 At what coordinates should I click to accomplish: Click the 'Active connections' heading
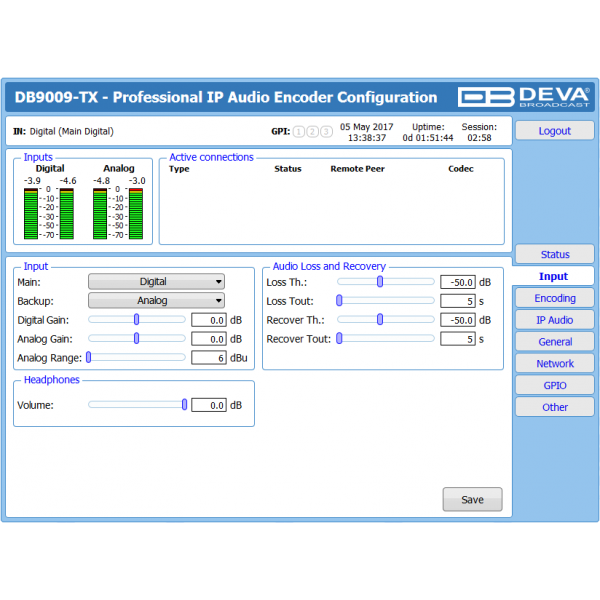[x=211, y=157]
